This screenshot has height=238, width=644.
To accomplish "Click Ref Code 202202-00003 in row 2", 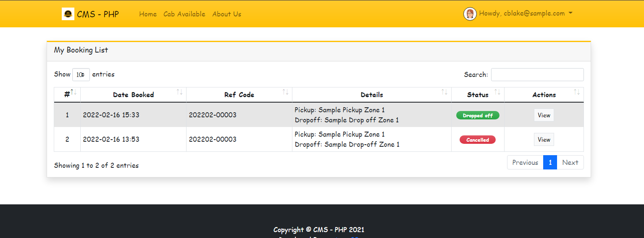I will 213,139.
